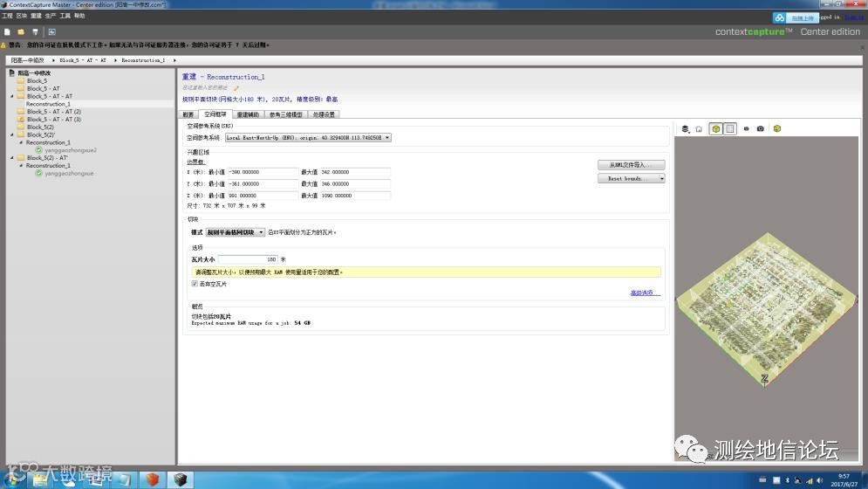Click the project root name in the breadcrumb
The height and width of the screenshot is (489, 868).
point(28,60)
